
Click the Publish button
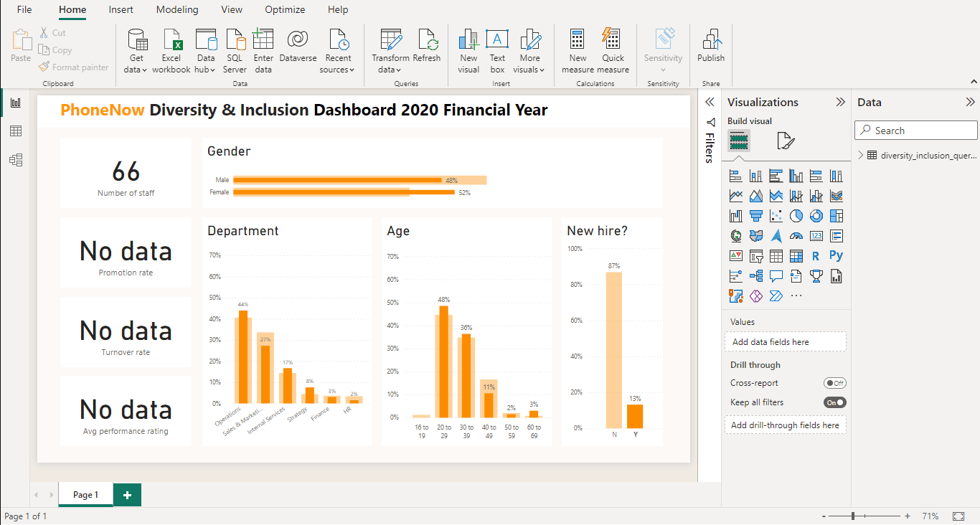(x=711, y=46)
